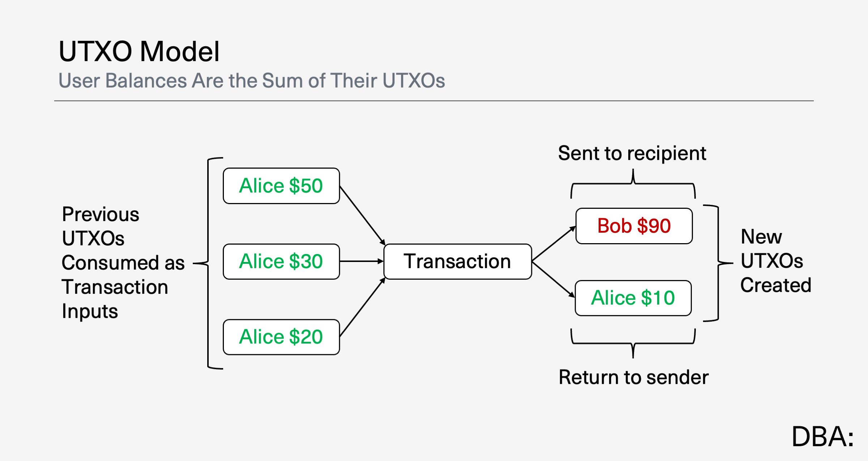
Task: Select the Alice $30 UTXO box
Action: [x=281, y=261]
